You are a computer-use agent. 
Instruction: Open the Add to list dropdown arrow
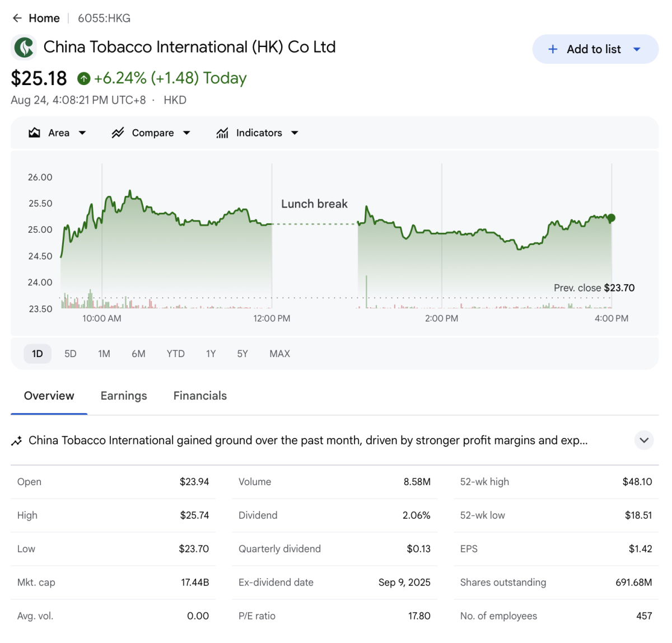(x=637, y=49)
